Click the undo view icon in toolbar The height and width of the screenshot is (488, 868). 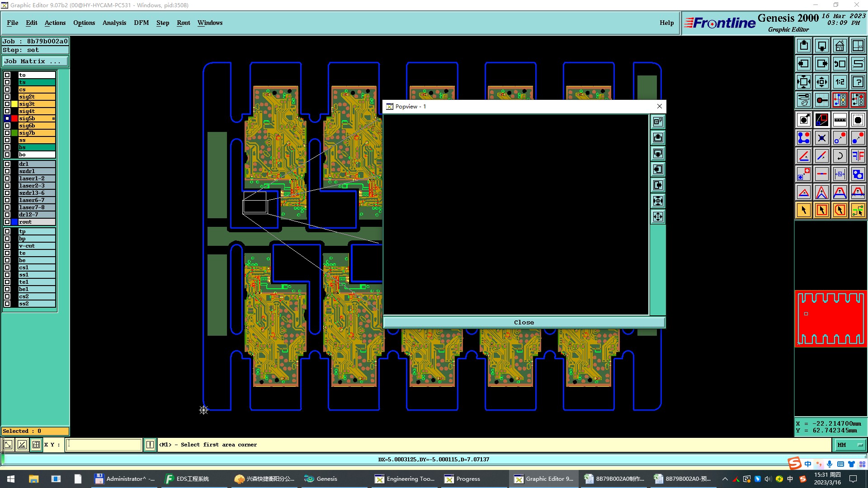[x=840, y=64]
